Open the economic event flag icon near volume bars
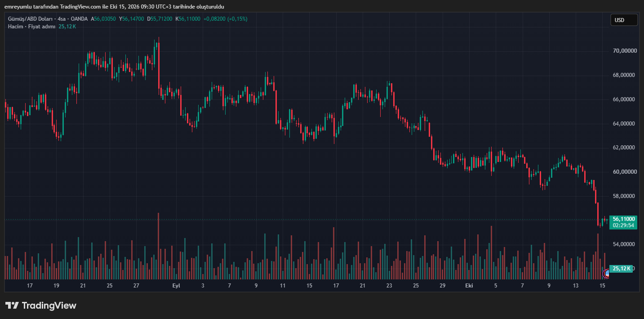The height and width of the screenshot is (319, 644). pos(606,273)
